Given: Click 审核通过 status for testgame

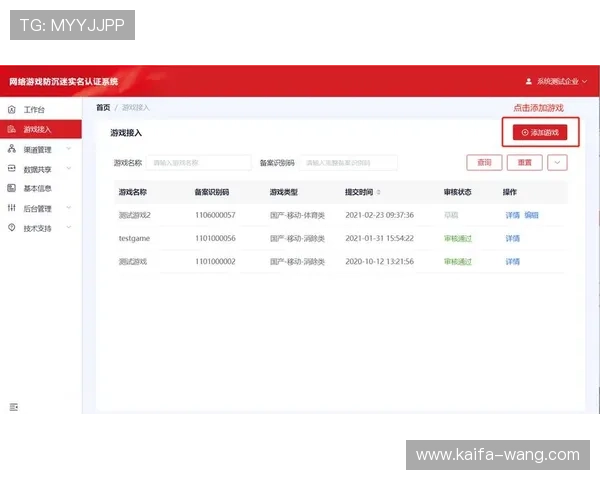Looking at the screenshot, I should tap(458, 239).
